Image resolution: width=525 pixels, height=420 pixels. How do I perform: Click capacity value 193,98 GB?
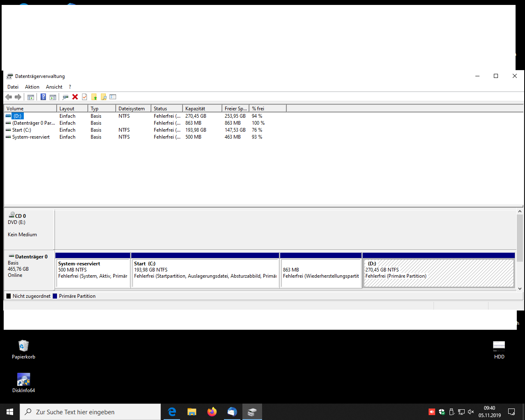point(196,130)
